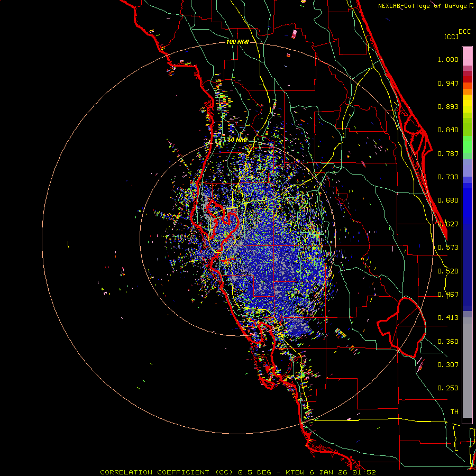
Task: Click the TH threshold label on the legend
Action: [454, 412]
